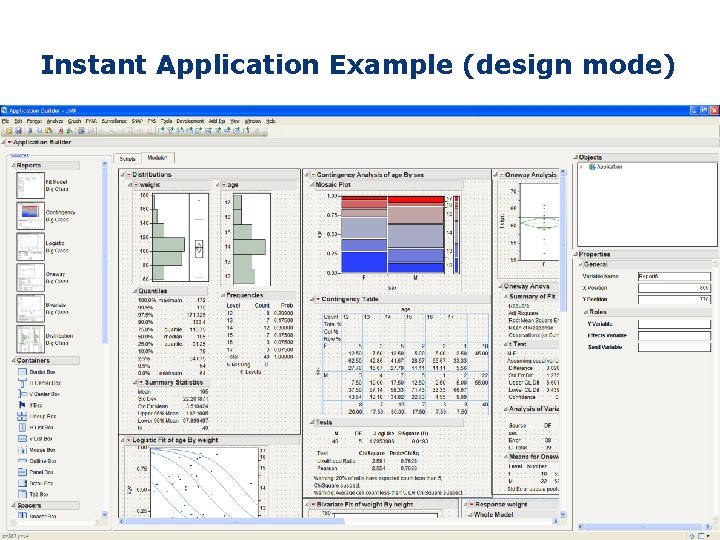
Task: Select the Outline Box container icon
Action: [x=22, y=461]
